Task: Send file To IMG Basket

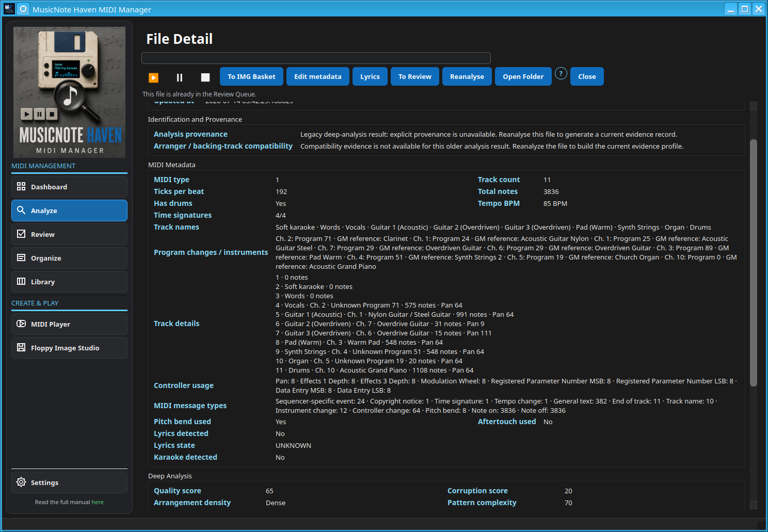Action: pos(251,76)
